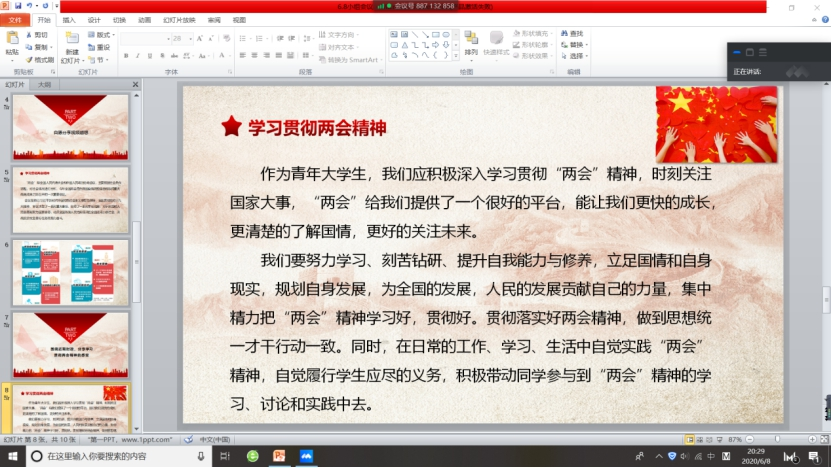Click the New Slide (新建幻灯片) icon
This screenshot has height=468, width=831.
71,42
